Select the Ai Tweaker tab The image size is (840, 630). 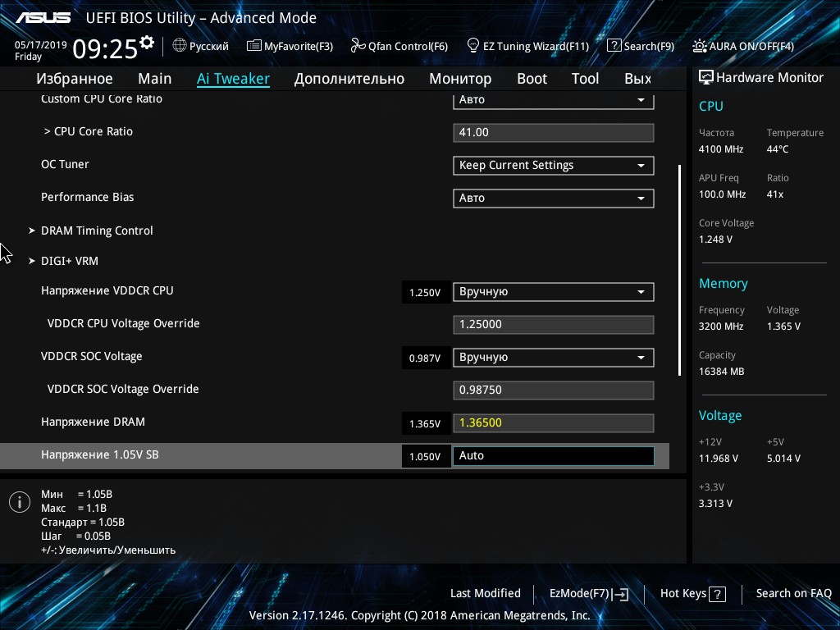click(x=233, y=79)
